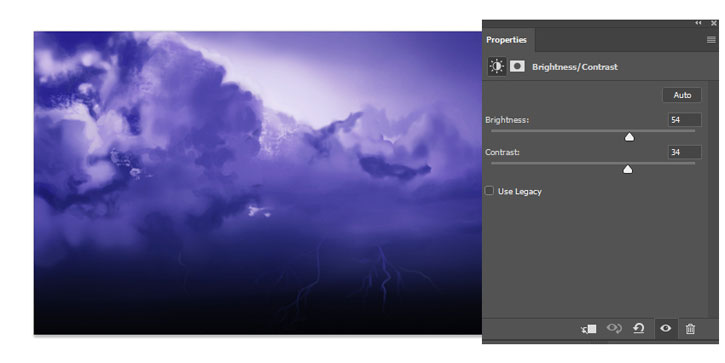Image resolution: width=725 pixels, height=363 pixels.
Task: Reset adjustment to defaults
Action: point(639,328)
